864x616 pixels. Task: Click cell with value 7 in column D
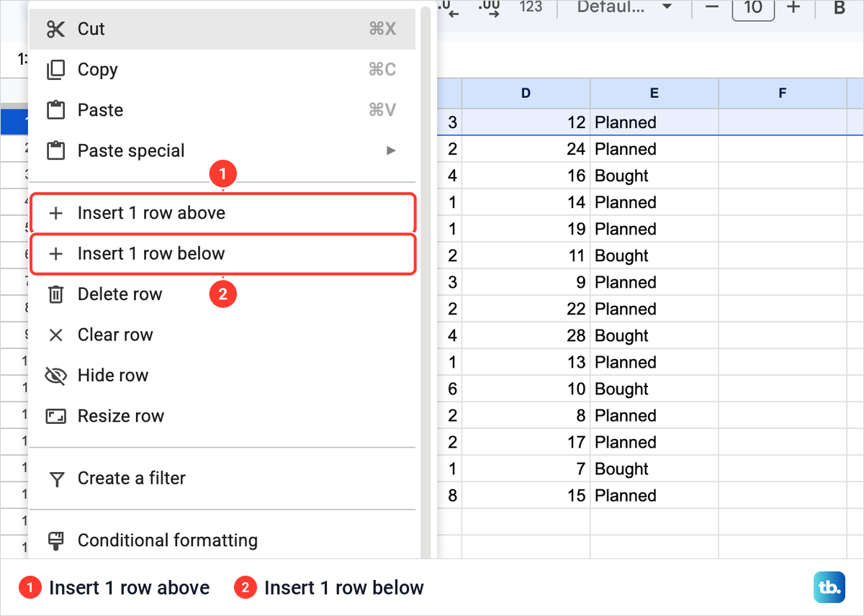526,468
